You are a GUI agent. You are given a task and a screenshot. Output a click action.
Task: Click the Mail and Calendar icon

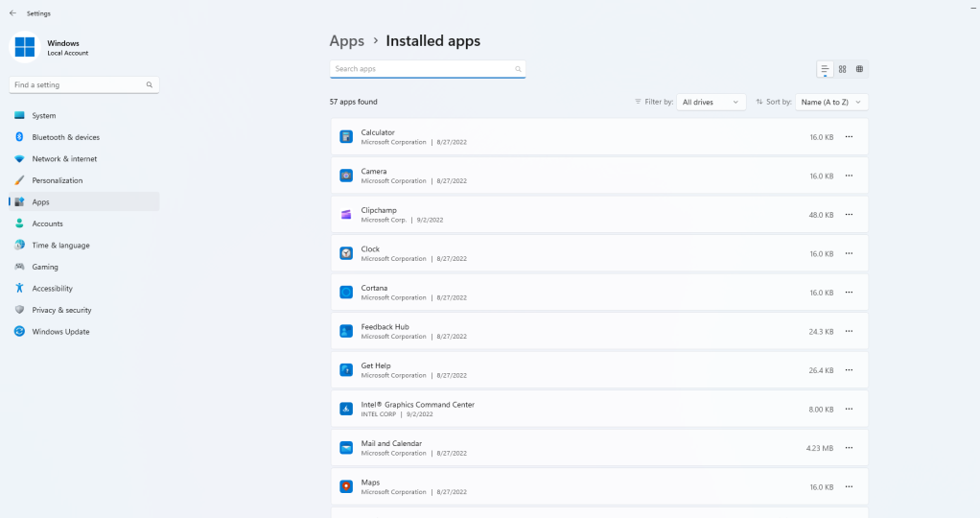tap(346, 448)
